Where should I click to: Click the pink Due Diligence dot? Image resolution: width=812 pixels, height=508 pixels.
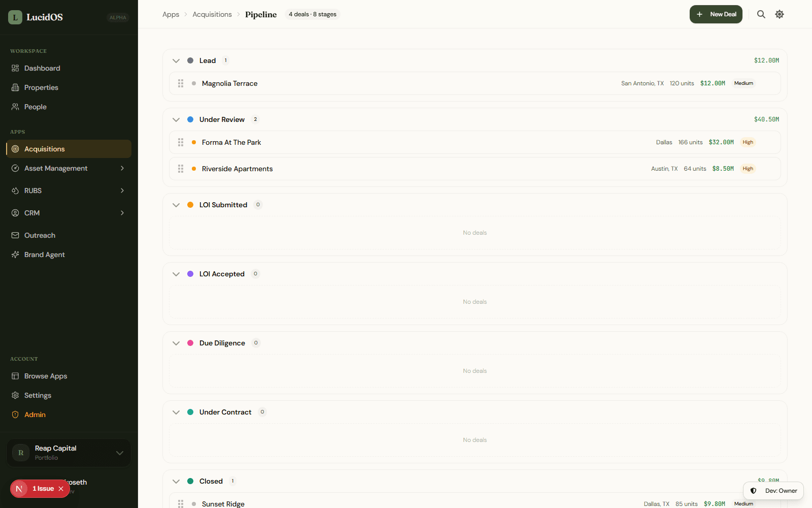point(190,343)
